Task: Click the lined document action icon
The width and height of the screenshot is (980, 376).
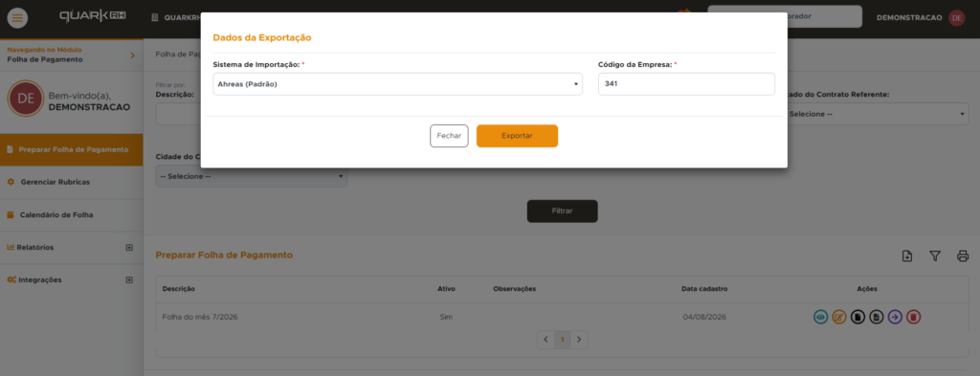Action: [877, 318]
